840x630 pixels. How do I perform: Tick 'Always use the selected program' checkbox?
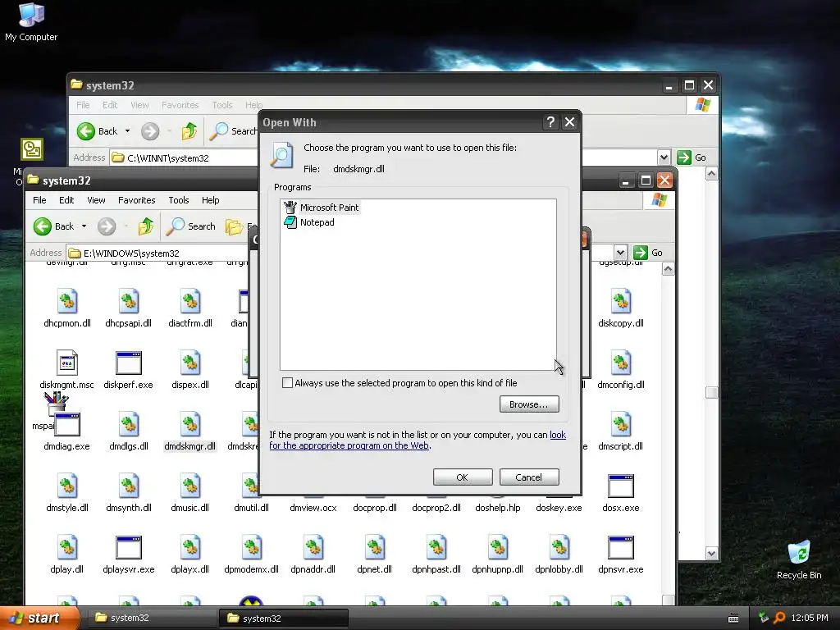288,382
